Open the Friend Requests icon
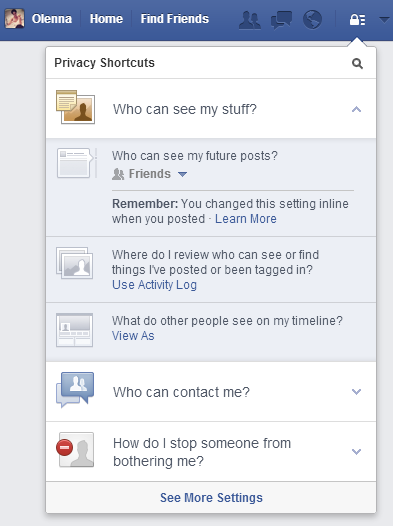This screenshot has width=393, height=526. (x=249, y=20)
